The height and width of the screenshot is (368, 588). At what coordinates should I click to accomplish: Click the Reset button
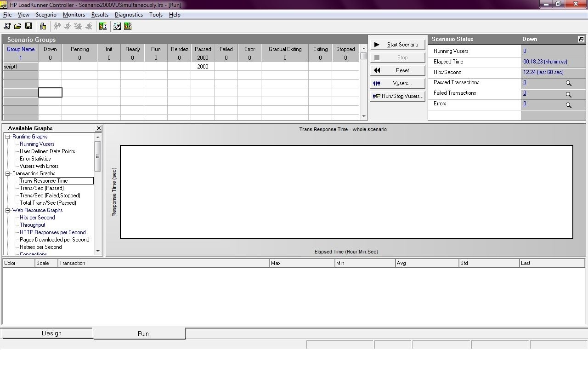click(397, 70)
